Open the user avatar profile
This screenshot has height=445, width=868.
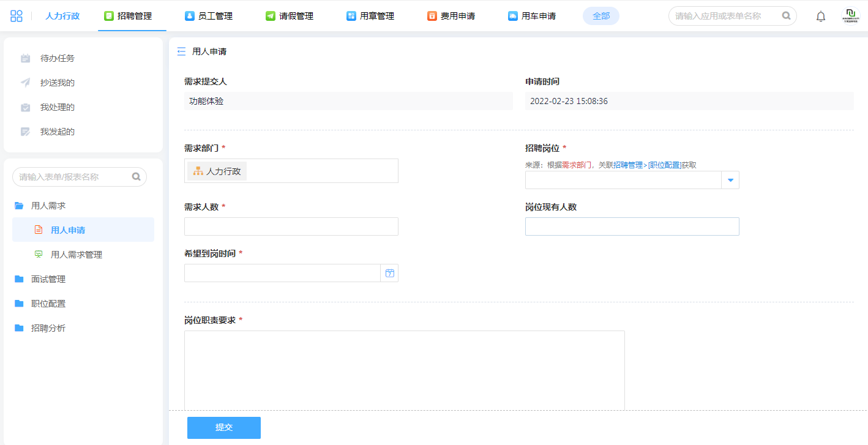pyautogui.click(x=850, y=17)
